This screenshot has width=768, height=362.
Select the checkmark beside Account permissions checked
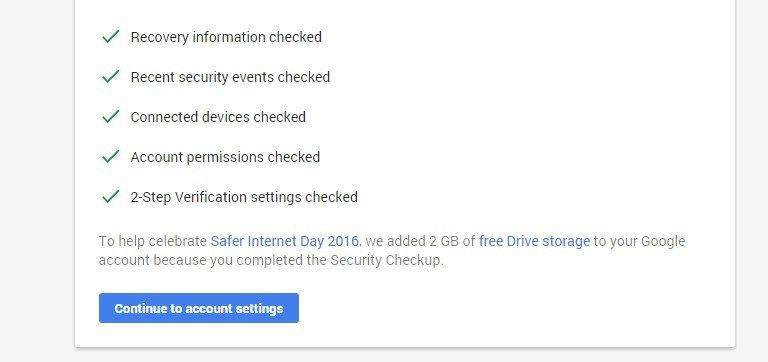coord(111,157)
